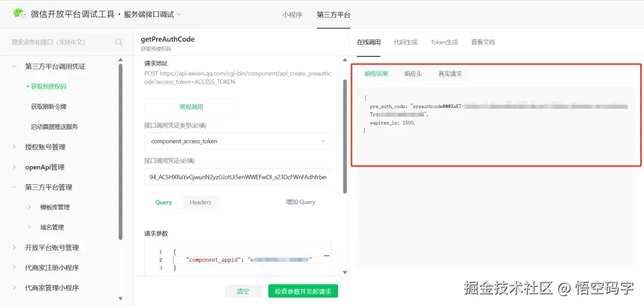The width and height of the screenshot is (644, 306).
Task: Expand the 模板库管理 subgroup
Action: [x=30, y=207]
